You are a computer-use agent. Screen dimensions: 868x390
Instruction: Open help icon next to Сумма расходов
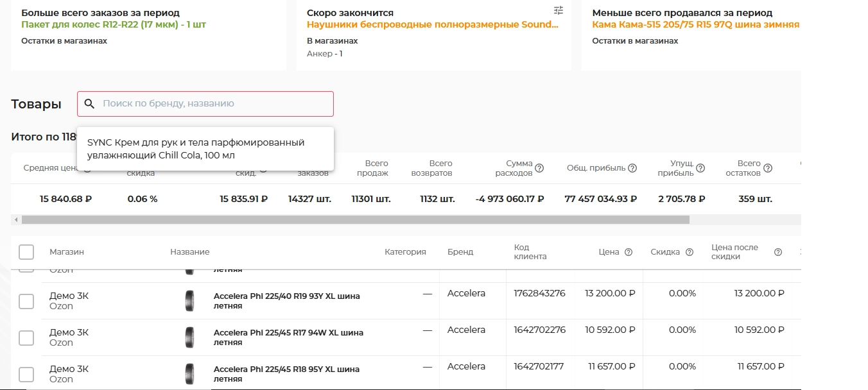pyautogui.click(x=539, y=168)
